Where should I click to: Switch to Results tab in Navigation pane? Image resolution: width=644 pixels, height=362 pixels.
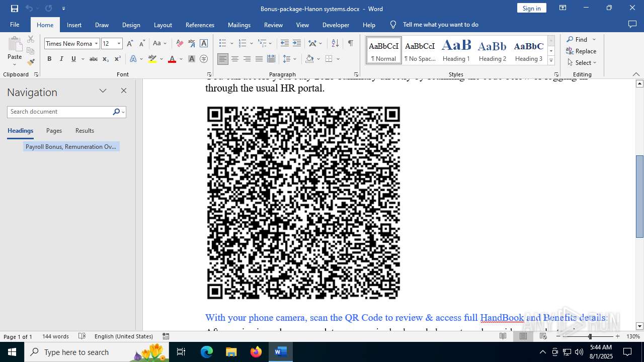(x=85, y=131)
